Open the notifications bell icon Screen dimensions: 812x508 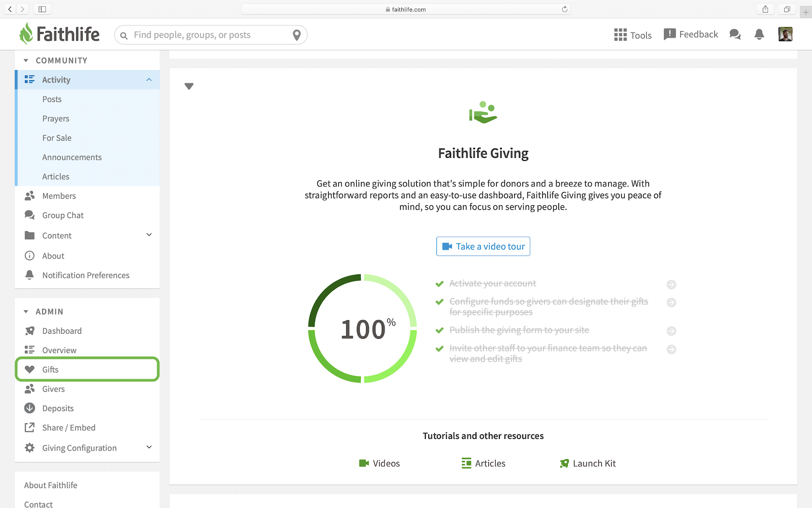(x=759, y=35)
